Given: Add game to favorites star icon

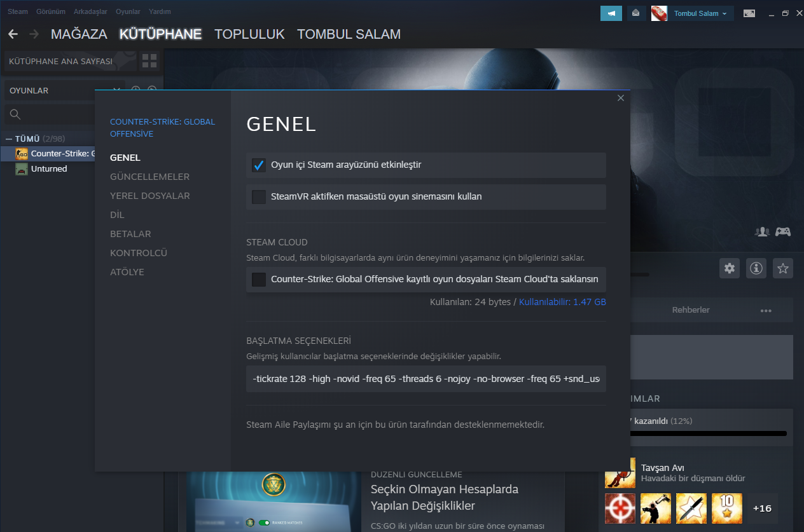Looking at the screenshot, I should click(783, 268).
